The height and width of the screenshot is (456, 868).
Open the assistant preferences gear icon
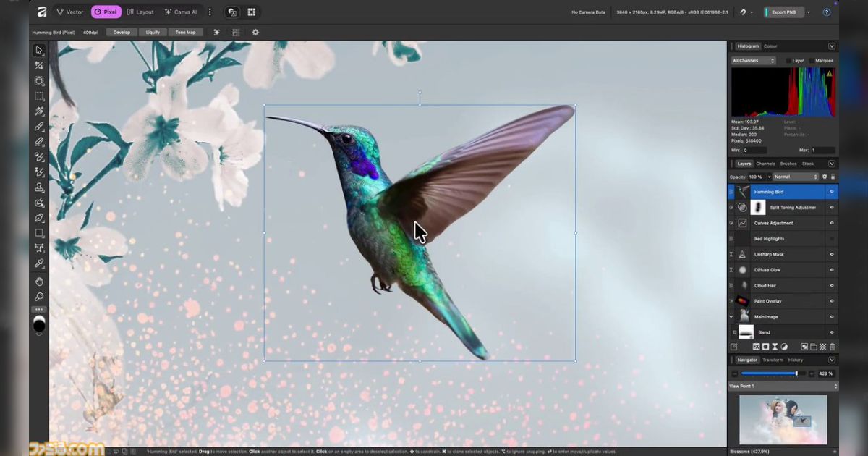(255, 32)
